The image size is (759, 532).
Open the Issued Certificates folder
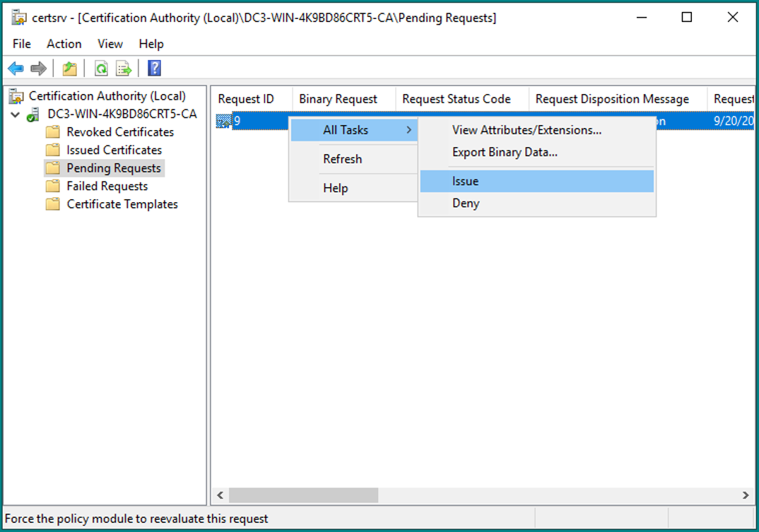[x=114, y=150]
